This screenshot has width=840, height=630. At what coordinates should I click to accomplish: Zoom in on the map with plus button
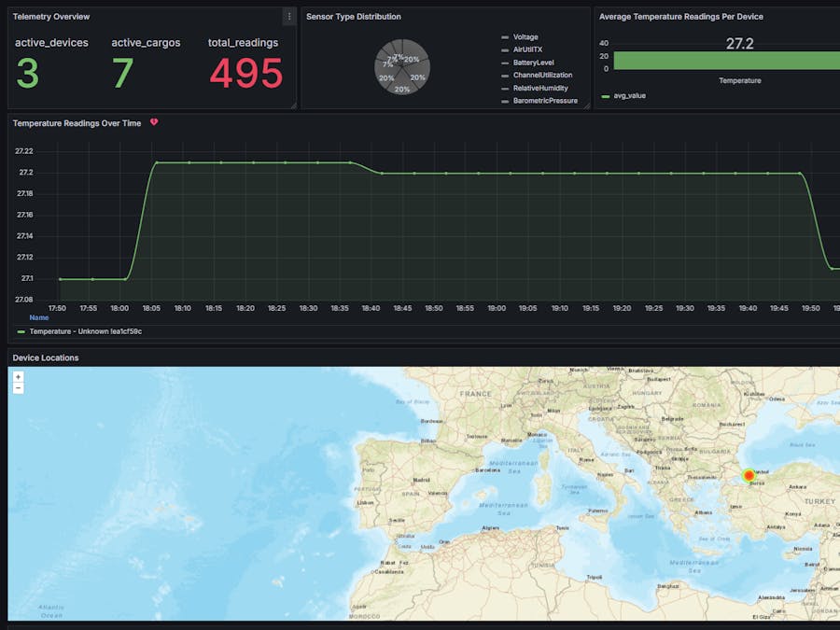(x=18, y=377)
